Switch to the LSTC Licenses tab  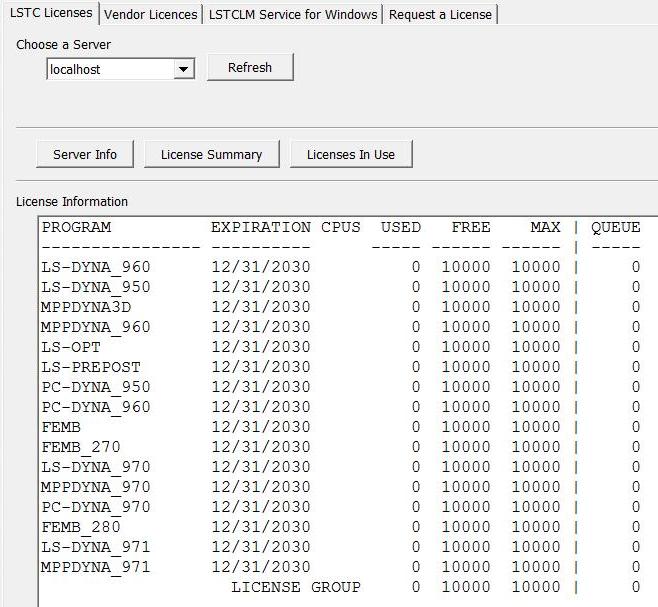tap(50, 14)
